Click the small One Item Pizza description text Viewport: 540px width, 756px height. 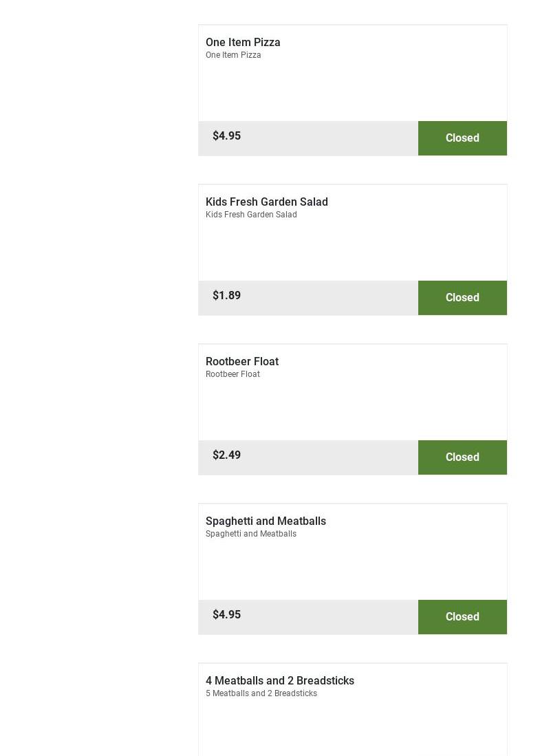[x=233, y=55]
